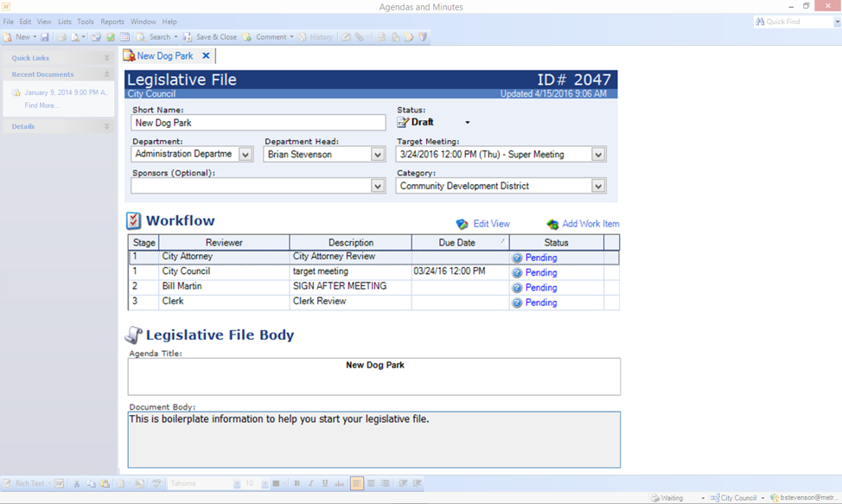
Task: Click the Document Body text area
Action: click(374, 439)
